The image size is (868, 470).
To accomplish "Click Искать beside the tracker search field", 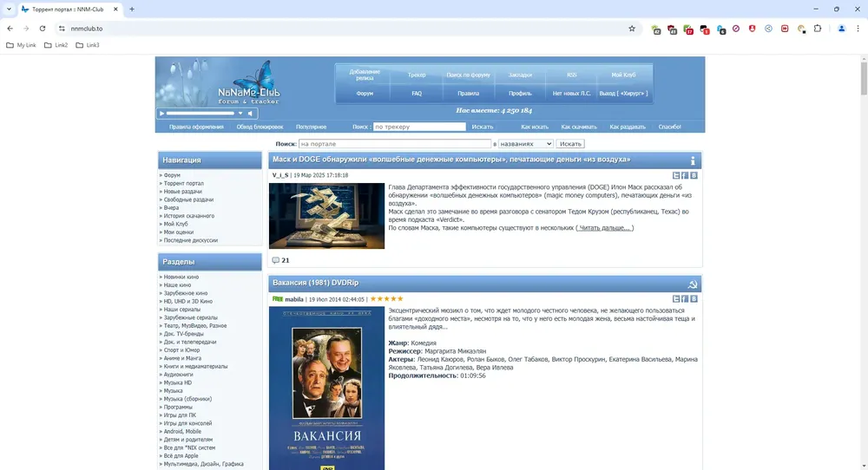I will 482,127.
